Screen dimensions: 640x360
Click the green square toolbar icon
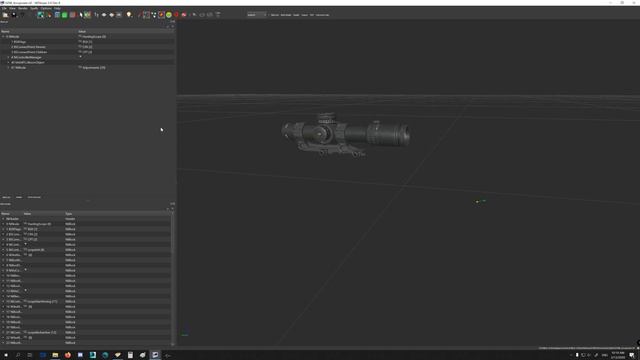pos(64,15)
